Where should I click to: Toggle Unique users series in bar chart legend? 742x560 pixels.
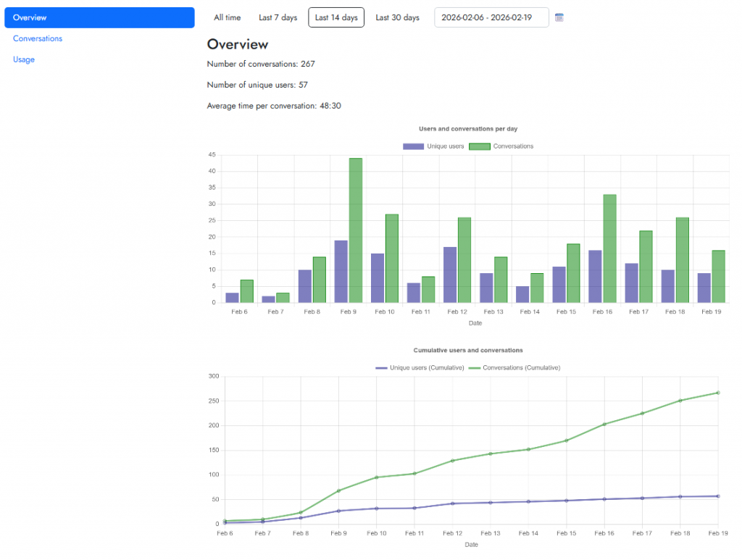click(x=433, y=146)
